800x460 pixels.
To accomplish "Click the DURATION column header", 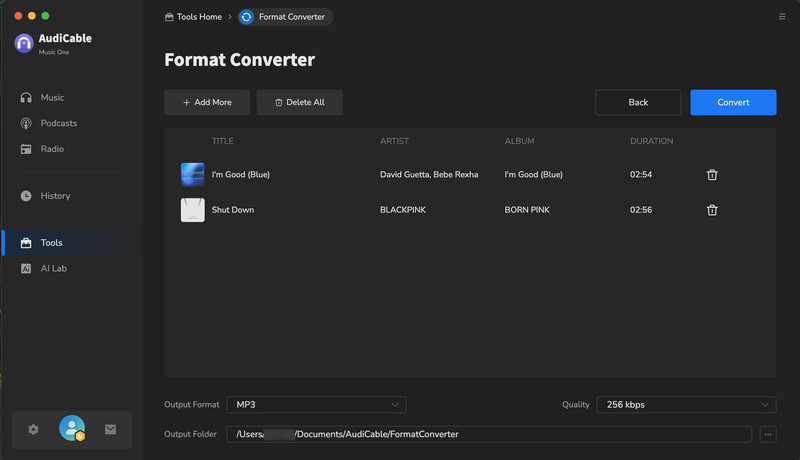I will (x=652, y=141).
